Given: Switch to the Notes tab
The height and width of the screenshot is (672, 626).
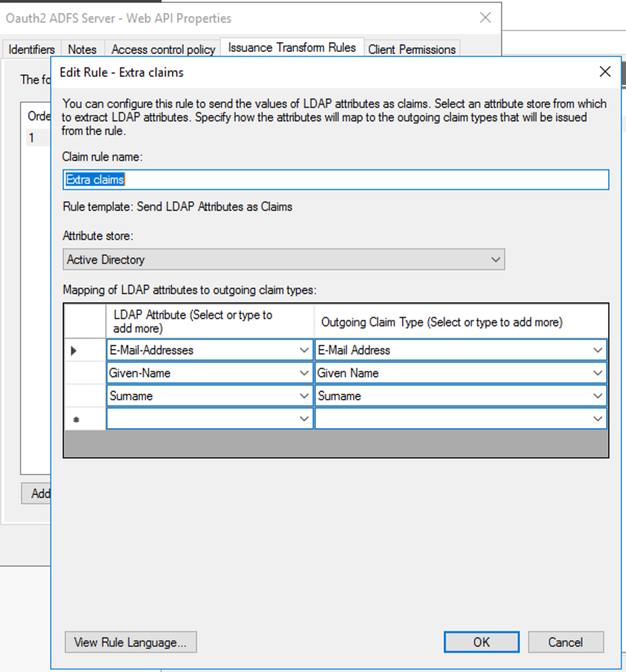Looking at the screenshot, I should point(83,49).
